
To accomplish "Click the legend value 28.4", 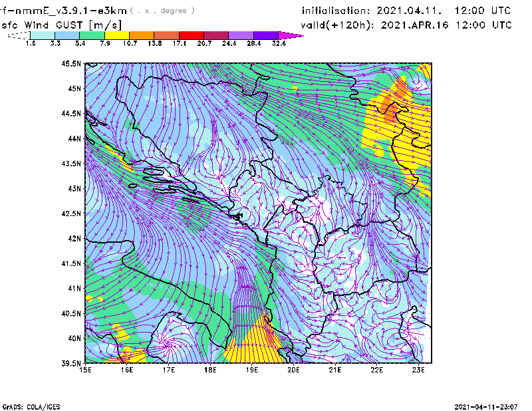I will pos(254,43).
